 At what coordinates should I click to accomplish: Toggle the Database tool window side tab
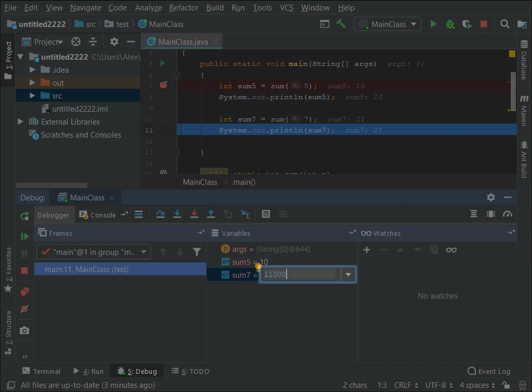524,60
